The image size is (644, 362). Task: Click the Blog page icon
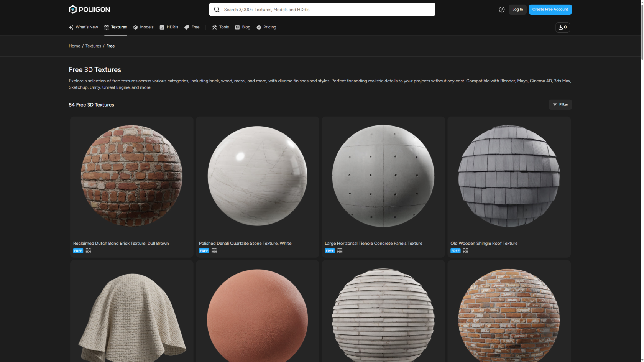pyautogui.click(x=237, y=27)
